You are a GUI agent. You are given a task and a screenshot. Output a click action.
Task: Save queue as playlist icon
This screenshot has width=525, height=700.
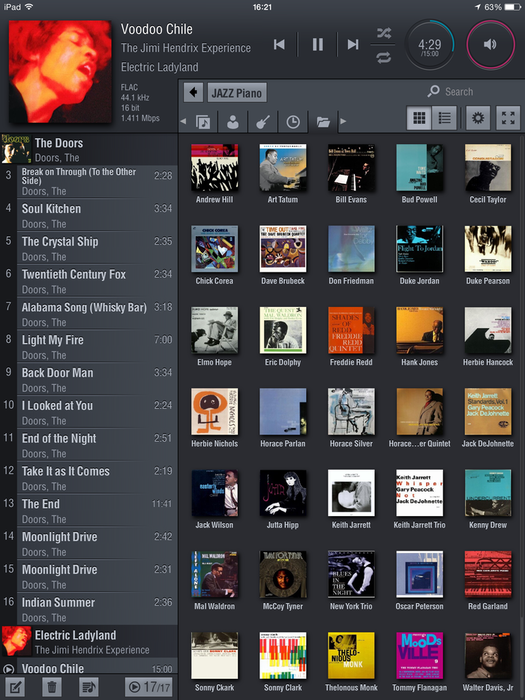pos(88,687)
